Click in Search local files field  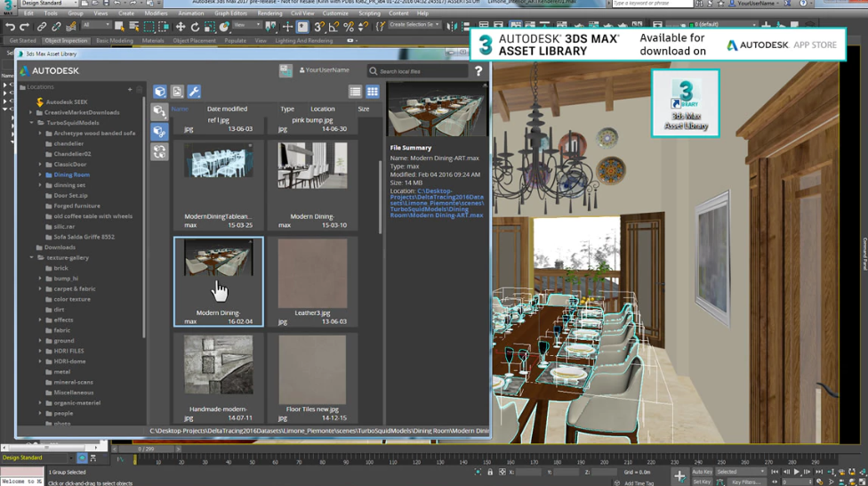pos(417,71)
